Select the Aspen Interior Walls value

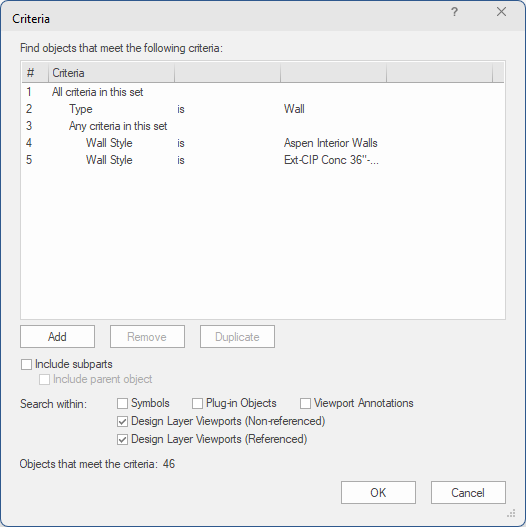[331, 143]
